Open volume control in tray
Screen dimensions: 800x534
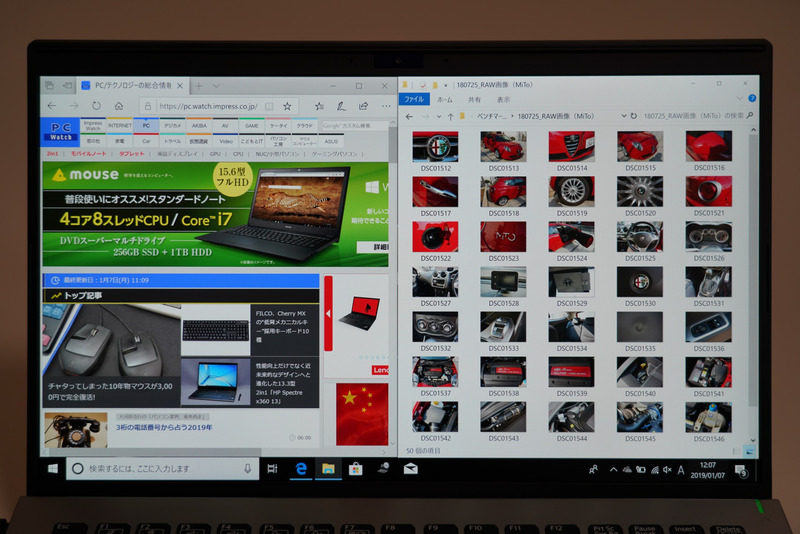(667, 470)
